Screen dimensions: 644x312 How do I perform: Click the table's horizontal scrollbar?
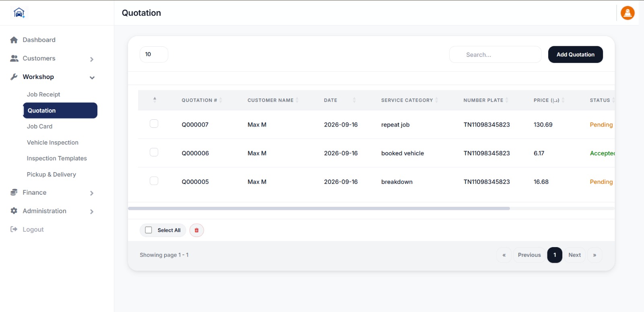click(x=319, y=208)
